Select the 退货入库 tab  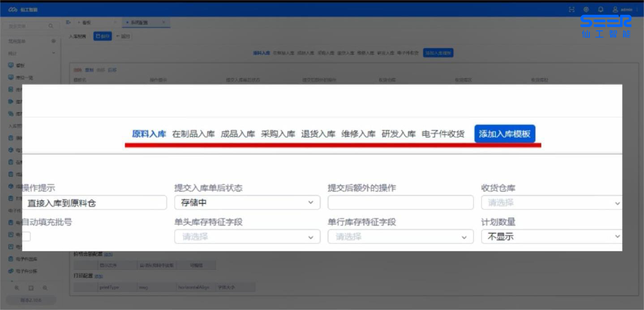(318, 134)
